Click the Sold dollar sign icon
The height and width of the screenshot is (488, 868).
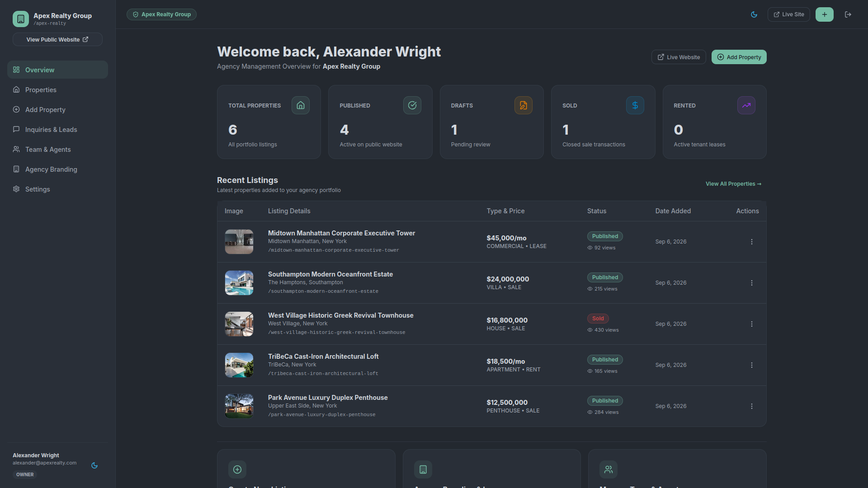(635, 105)
